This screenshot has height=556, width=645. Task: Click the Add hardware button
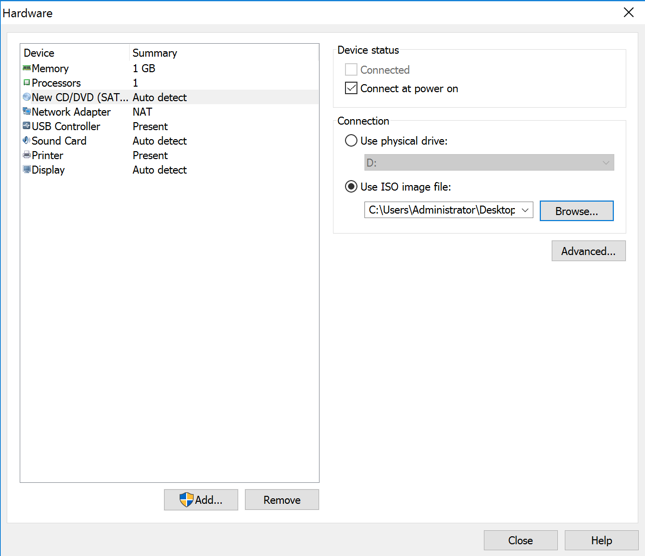[x=201, y=499]
